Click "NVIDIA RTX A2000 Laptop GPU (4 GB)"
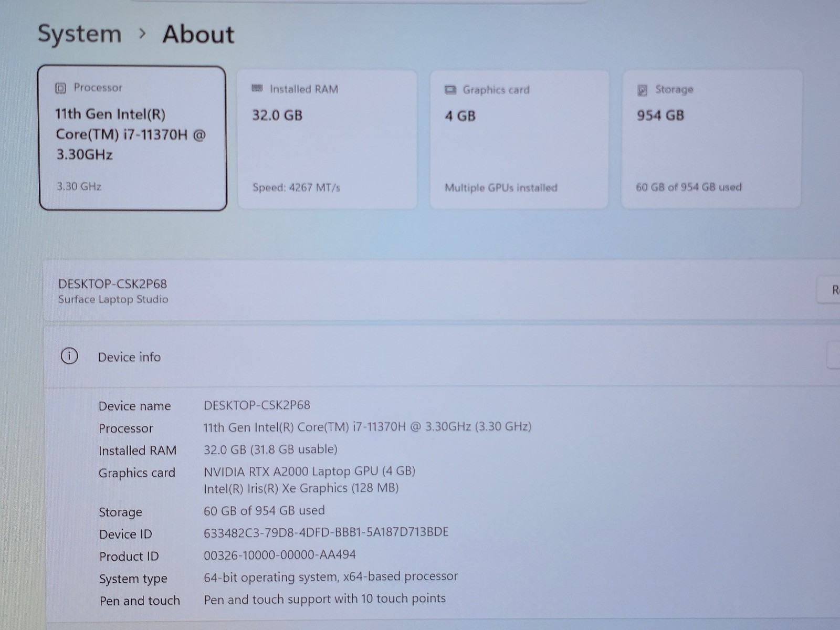The width and height of the screenshot is (840, 630). tap(310, 471)
